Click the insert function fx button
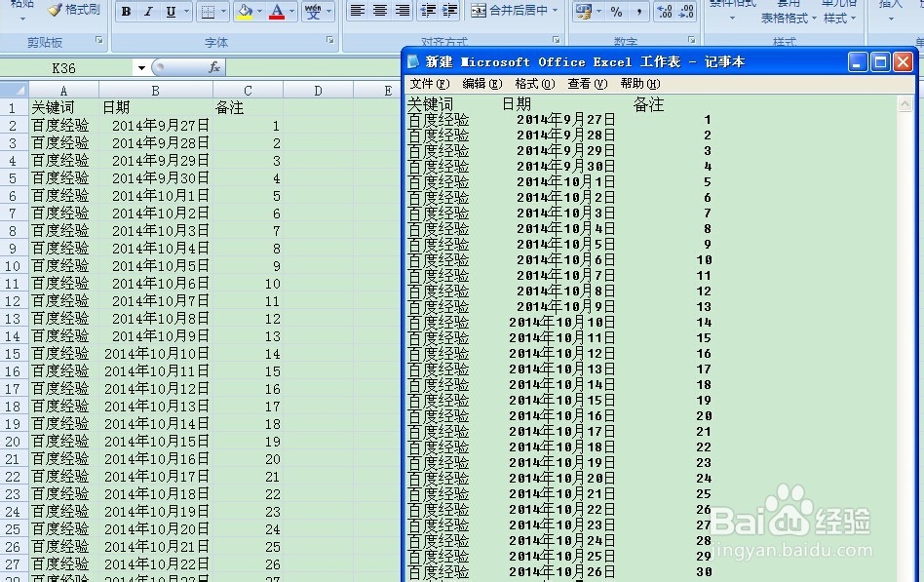924x582 pixels. pyautogui.click(x=214, y=68)
